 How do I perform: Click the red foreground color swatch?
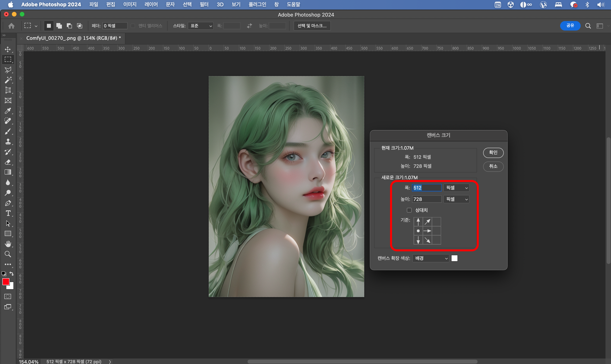5,282
